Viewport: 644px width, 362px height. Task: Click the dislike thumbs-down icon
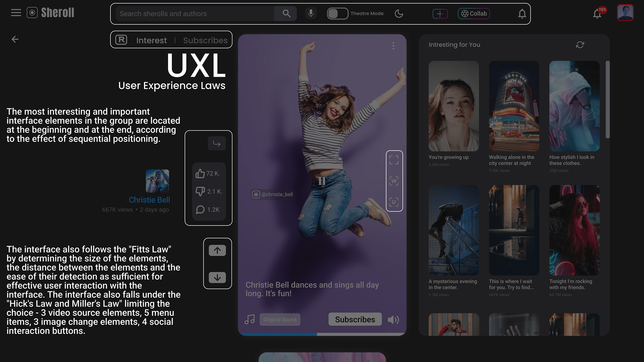[200, 191]
